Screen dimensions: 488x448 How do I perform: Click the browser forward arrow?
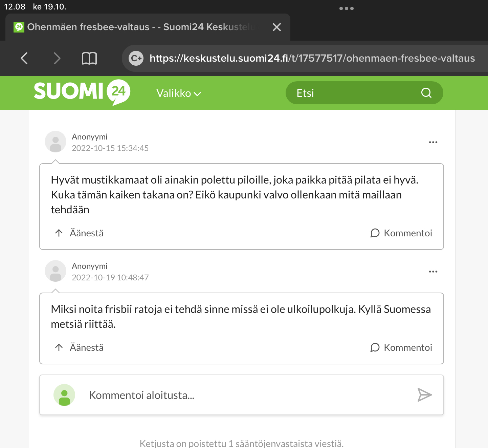pyautogui.click(x=57, y=58)
